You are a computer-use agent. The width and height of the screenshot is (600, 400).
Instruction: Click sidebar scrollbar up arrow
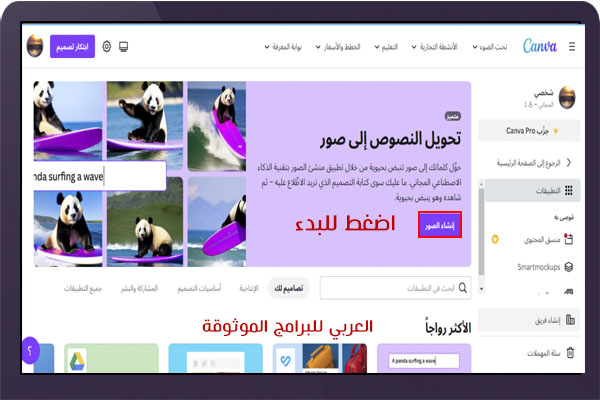pos(481,184)
